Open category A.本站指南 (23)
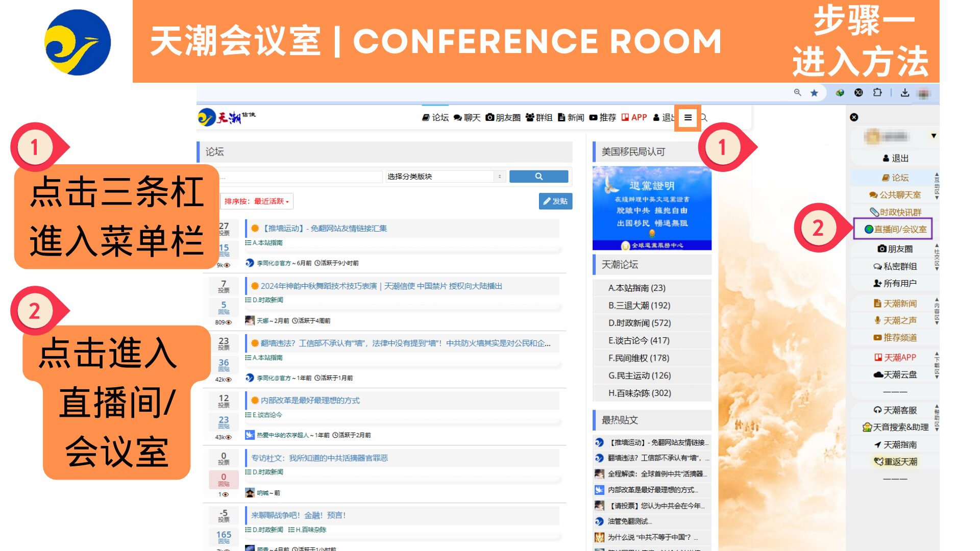Image resolution: width=980 pixels, height=551 pixels. [636, 288]
